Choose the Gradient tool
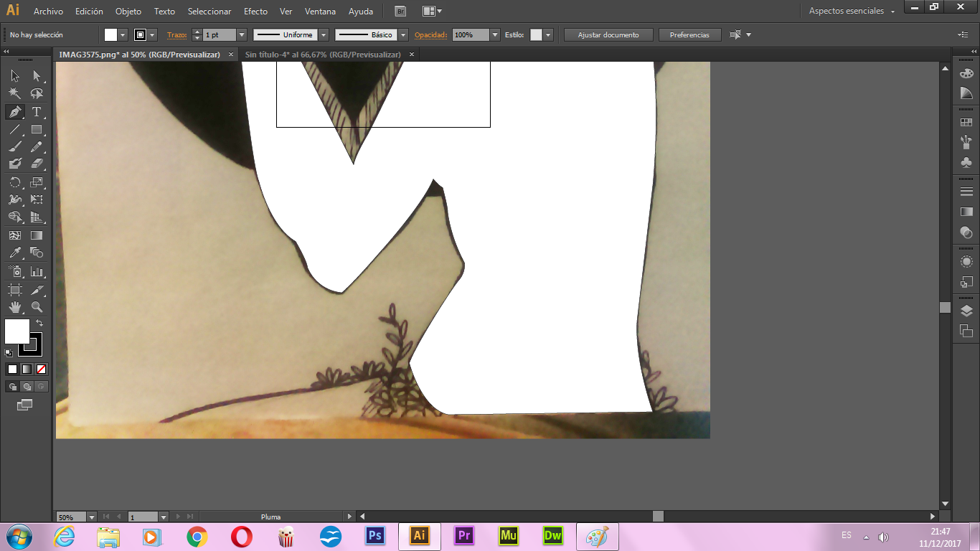This screenshot has height=551, width=980. tap(37, 235)
